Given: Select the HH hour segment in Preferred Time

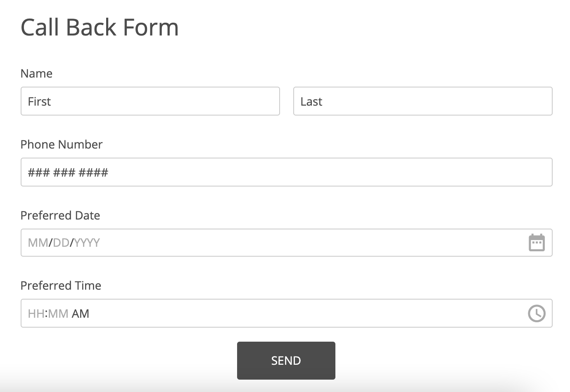Looking at the screenshot, I should (36, 314).
